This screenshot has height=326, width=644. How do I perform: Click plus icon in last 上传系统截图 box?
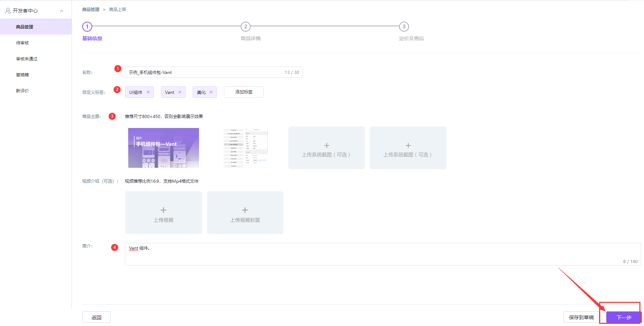click(x=408, y=145)
